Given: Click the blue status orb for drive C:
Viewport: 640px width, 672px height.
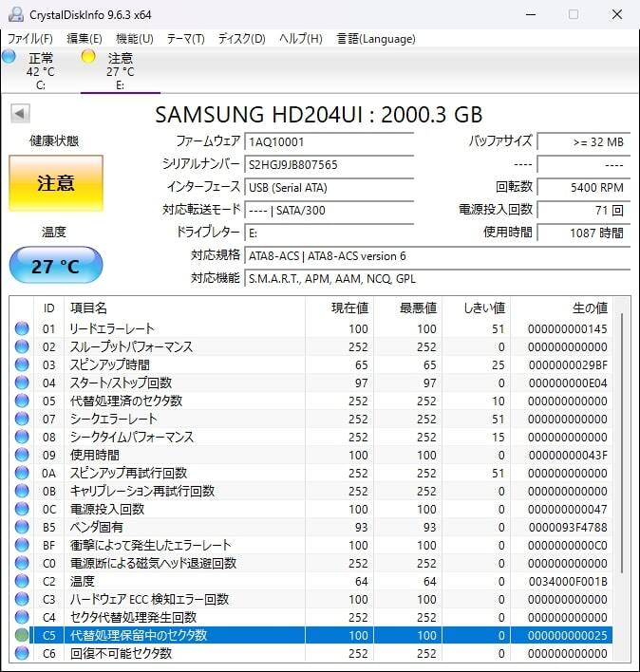Looking at the screenshot, I should (x=9, y=56).
